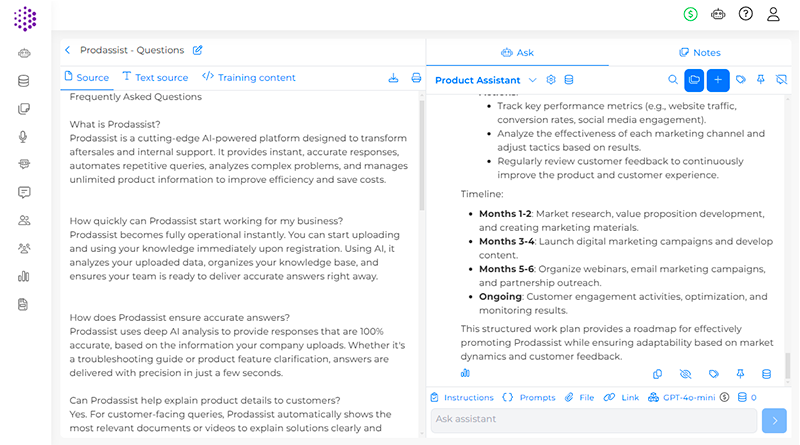The height and width of the screenshot is (445, 800).
Task: Toggle pin on the assistant response
Action: (x=740, y=374)
